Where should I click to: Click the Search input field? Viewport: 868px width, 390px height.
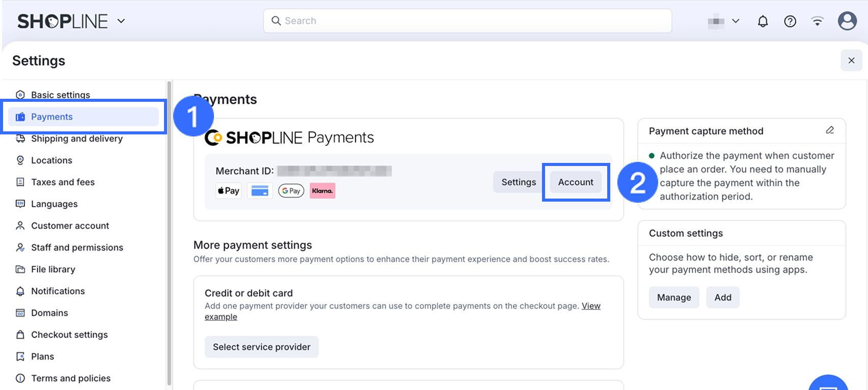(467, 21)
